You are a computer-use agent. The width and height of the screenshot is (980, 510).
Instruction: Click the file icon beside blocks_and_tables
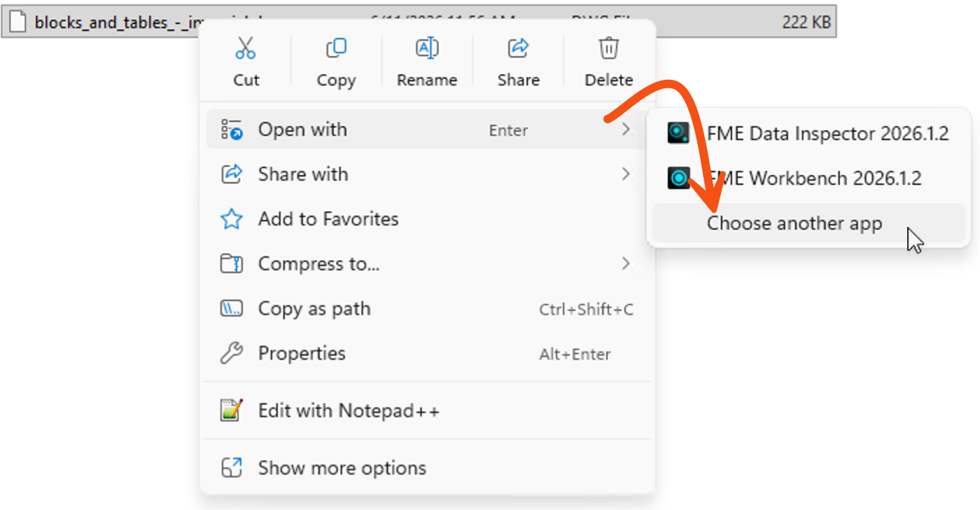[18, 22]
